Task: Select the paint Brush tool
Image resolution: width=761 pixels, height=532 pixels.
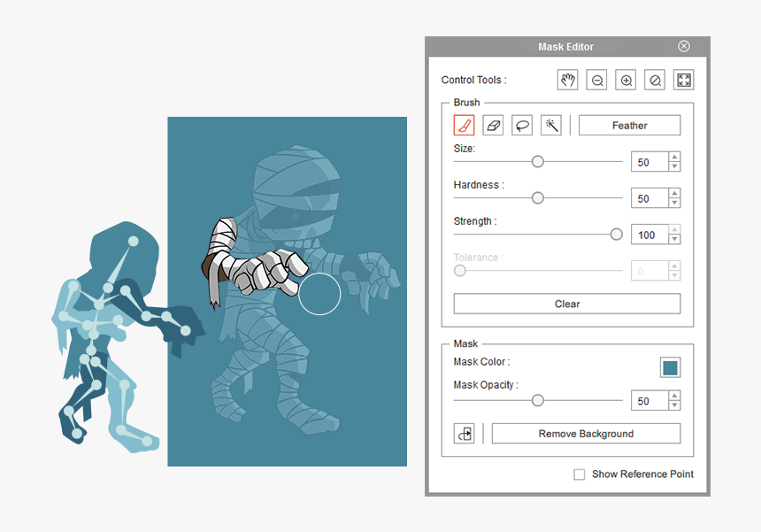Action: point(465,126)
